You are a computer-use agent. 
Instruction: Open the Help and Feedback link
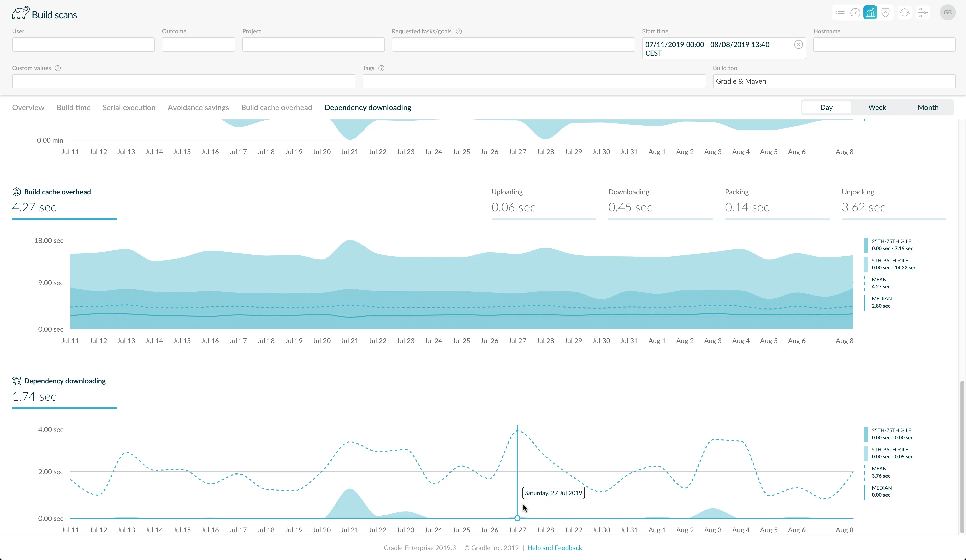(554, 548)
